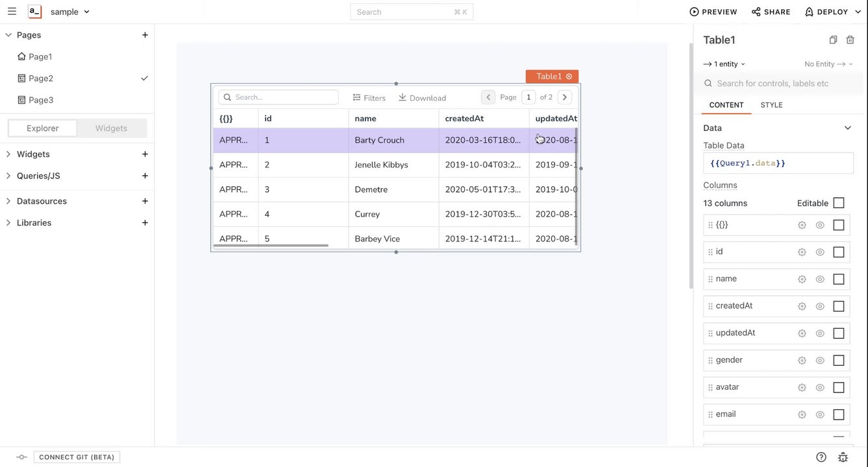Open the debugger bug icon
The width and height of the screenshot is (868, 467).
click(843, 457)
